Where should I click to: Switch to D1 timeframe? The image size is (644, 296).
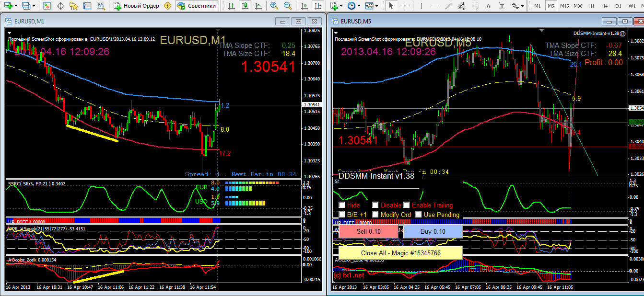[618, 6]
